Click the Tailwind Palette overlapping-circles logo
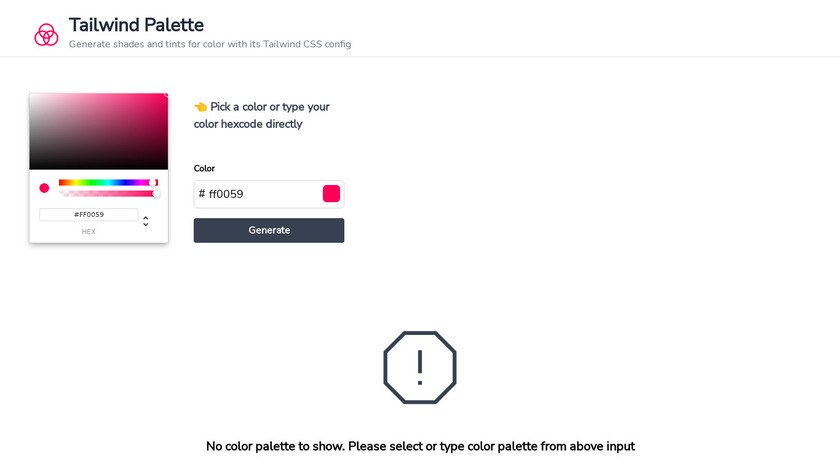This screenshot has height=472, width=840. pos(46,34)
